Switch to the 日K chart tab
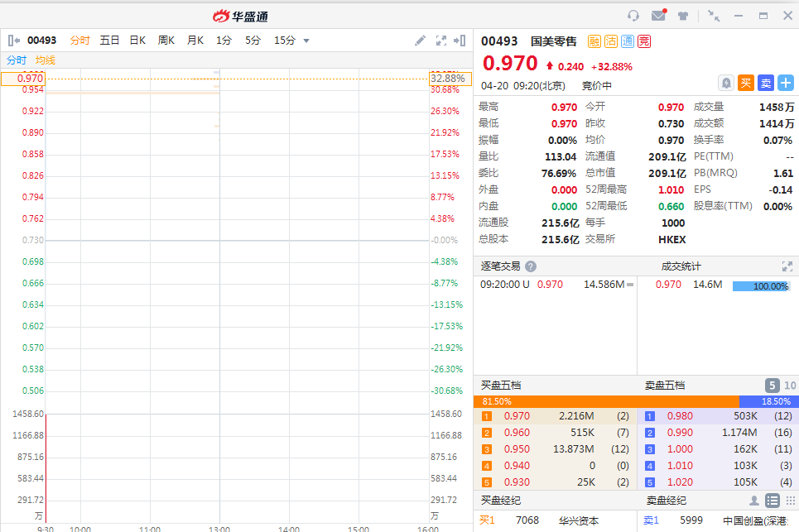 [x=137, y=41]
